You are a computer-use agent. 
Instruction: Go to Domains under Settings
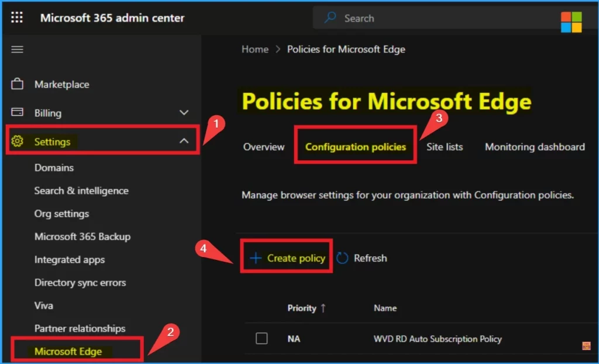[54, 168]
